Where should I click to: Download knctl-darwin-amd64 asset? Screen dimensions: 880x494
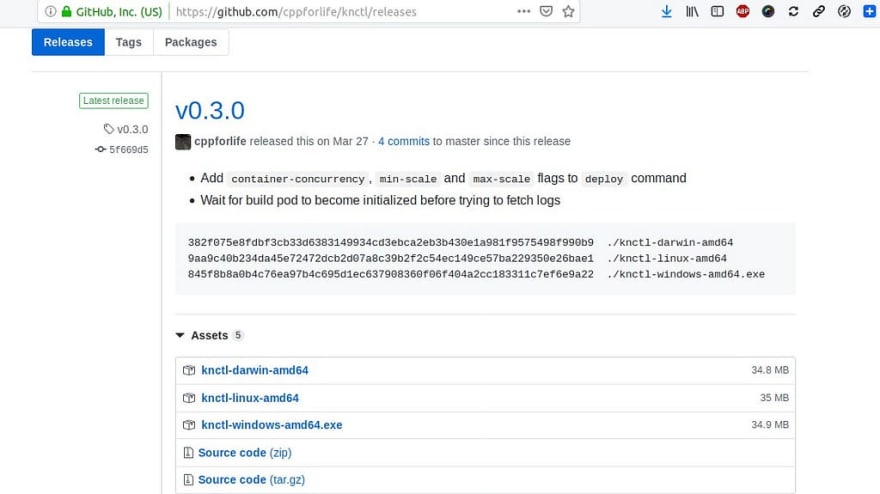coord(255,370)
